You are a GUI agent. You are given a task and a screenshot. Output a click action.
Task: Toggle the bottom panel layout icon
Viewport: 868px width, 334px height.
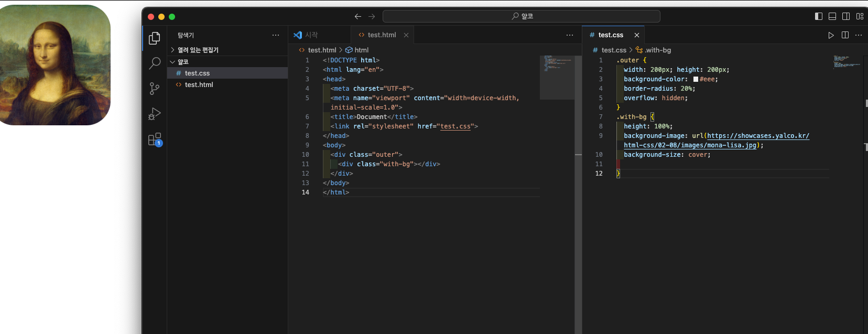click(832, 16)
